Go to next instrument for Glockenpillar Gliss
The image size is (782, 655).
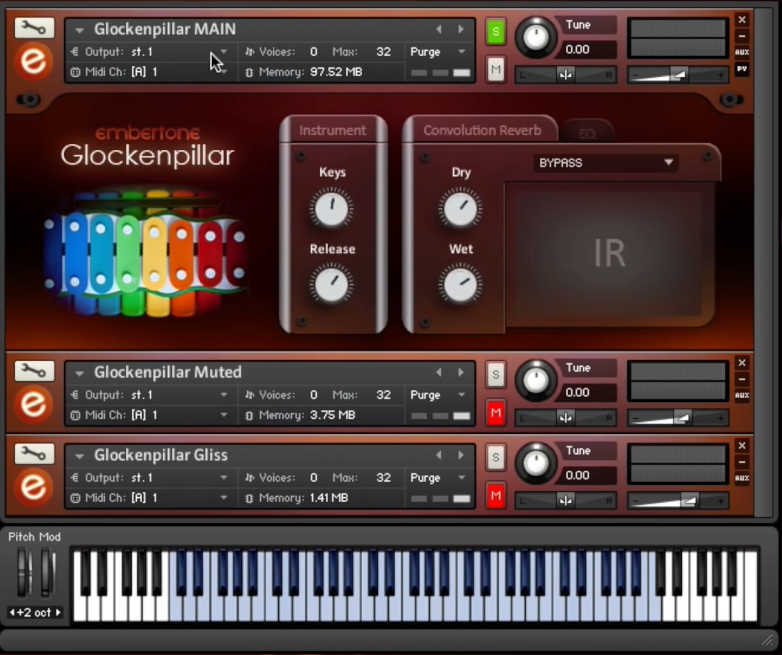pyautogui.click(x=461, y=455)
